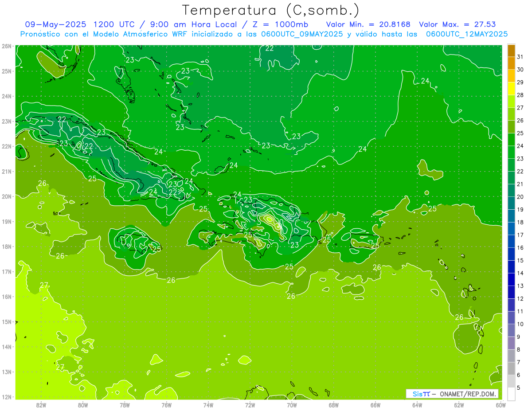Click the "26N" latitude axis label

[x=7, y=46]
